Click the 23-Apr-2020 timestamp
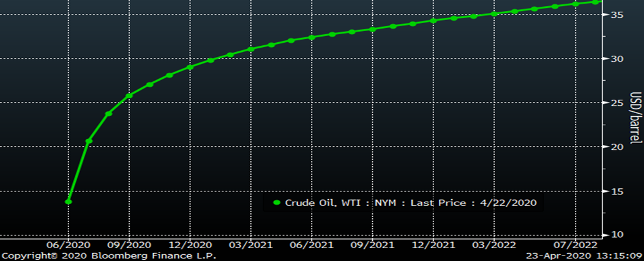The height and width of the screenshot is (261, 644). tap(584, 255)
